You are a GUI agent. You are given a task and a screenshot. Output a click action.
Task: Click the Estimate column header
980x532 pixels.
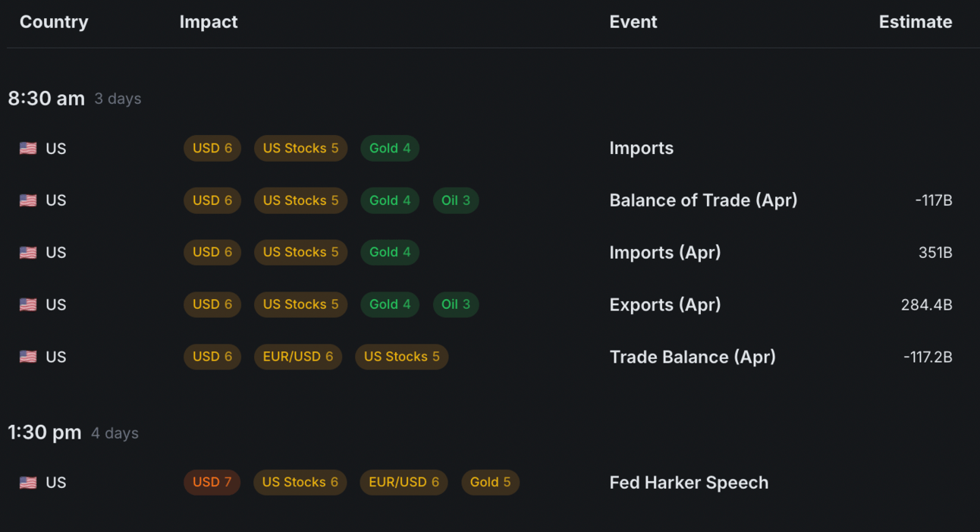(915, 22)
